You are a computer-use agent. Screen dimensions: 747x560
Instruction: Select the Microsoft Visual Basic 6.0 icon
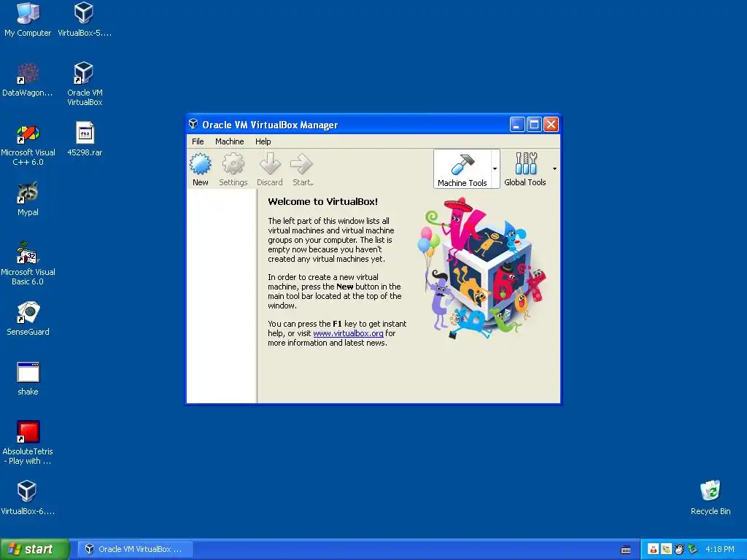[x=28, y=263]
